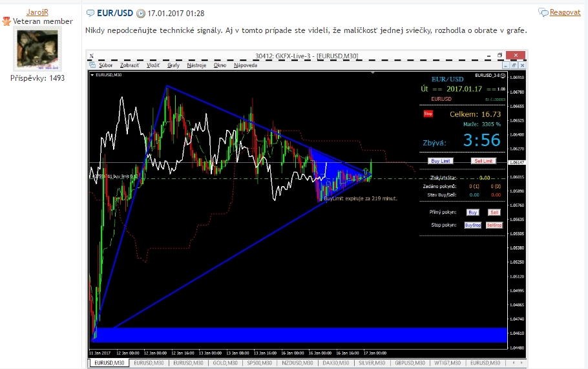The height and width of the screenshot is (369, 588).
Task: Close the GKFX-Live-3 terminal window
Action: [516, 56]
